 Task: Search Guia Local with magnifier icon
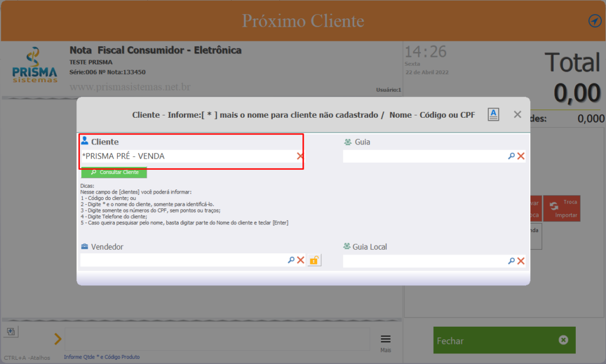(x=511, y=261)
